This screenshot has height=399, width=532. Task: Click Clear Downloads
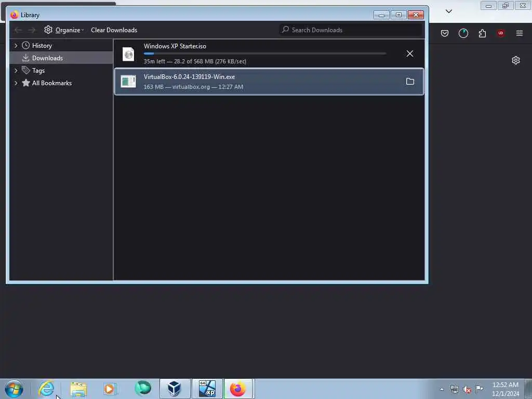[x=114, y=30]
